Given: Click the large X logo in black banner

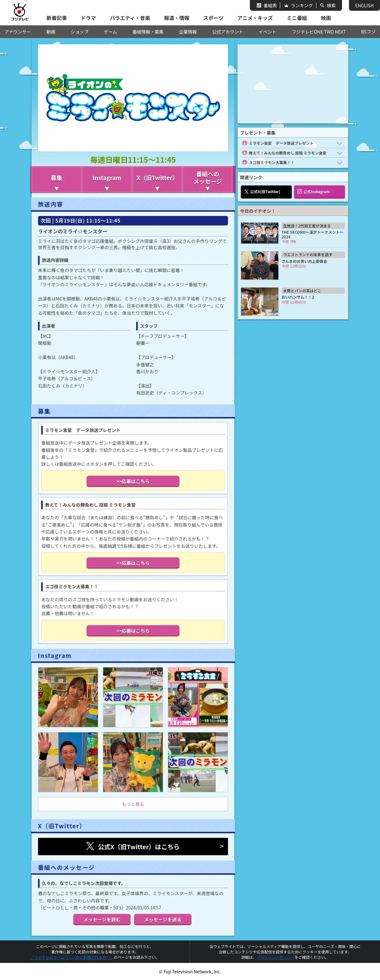Looking at the screenshot, I should (90, 846).
